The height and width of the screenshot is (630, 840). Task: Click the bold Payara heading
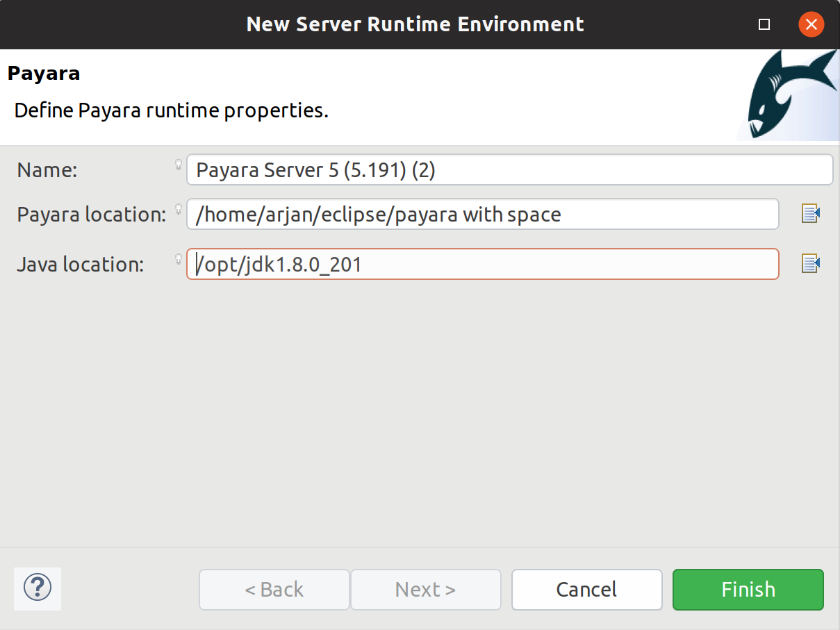pos(44,74)
